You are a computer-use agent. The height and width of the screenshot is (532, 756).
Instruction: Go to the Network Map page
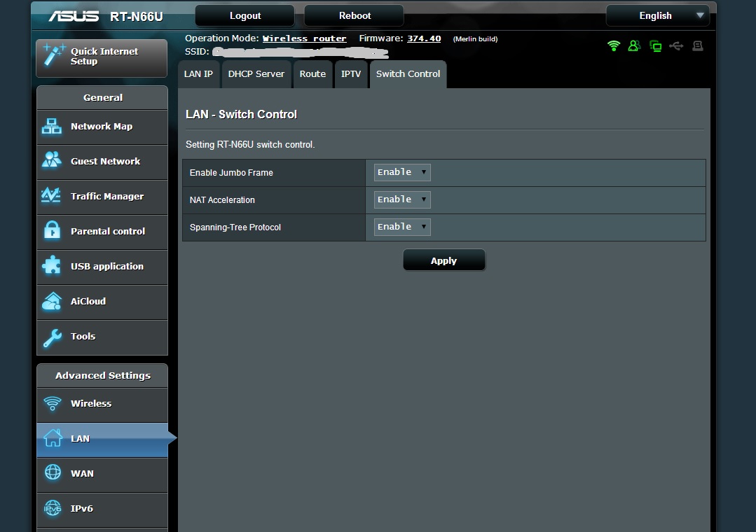click(102, 127)
